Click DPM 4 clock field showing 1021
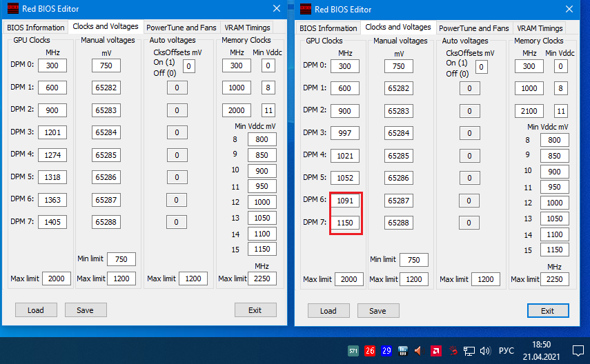This screenshot has height=364, width=590. coord(345,156)
